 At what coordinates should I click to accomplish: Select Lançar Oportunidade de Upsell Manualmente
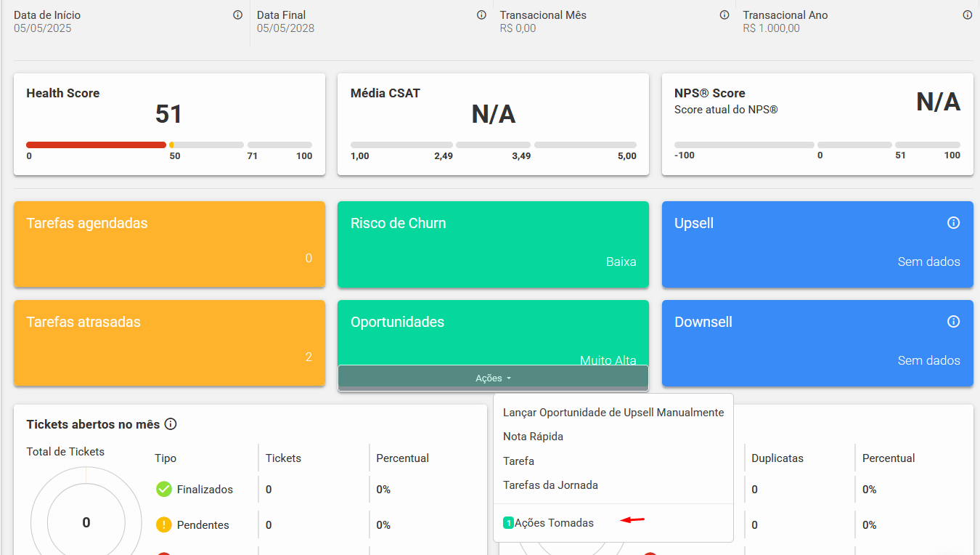tap(613, 413)
